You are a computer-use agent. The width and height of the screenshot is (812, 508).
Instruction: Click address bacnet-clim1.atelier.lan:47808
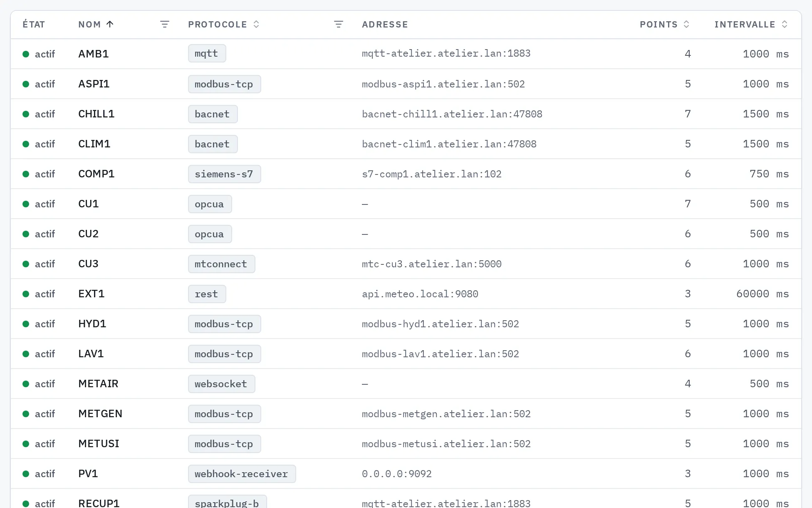tap(449, 144)
